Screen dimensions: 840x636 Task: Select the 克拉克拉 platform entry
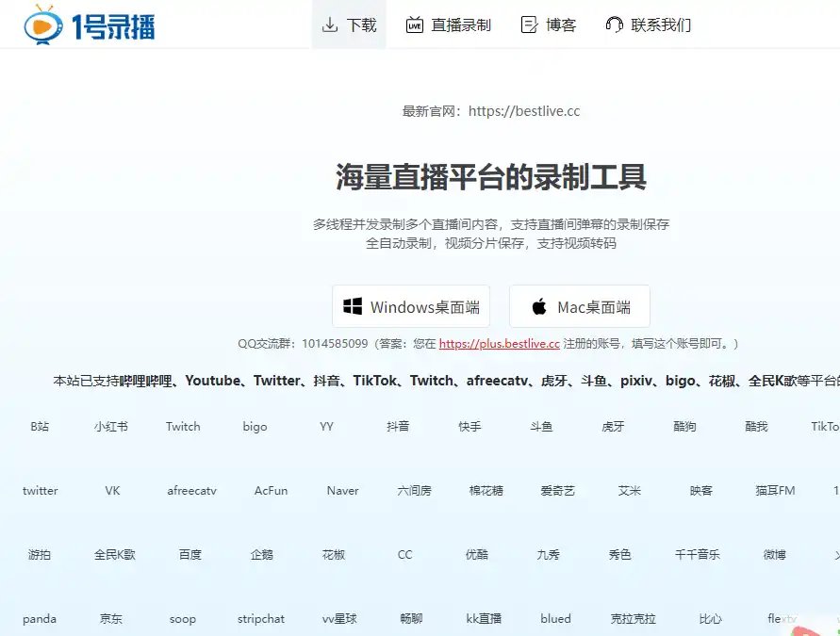tap(634, 619)
